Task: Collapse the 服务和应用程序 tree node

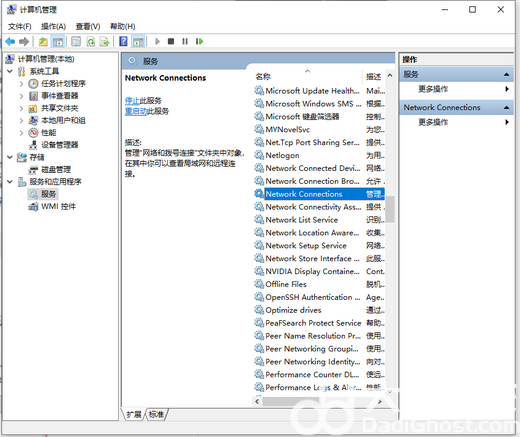Action: 10,182
